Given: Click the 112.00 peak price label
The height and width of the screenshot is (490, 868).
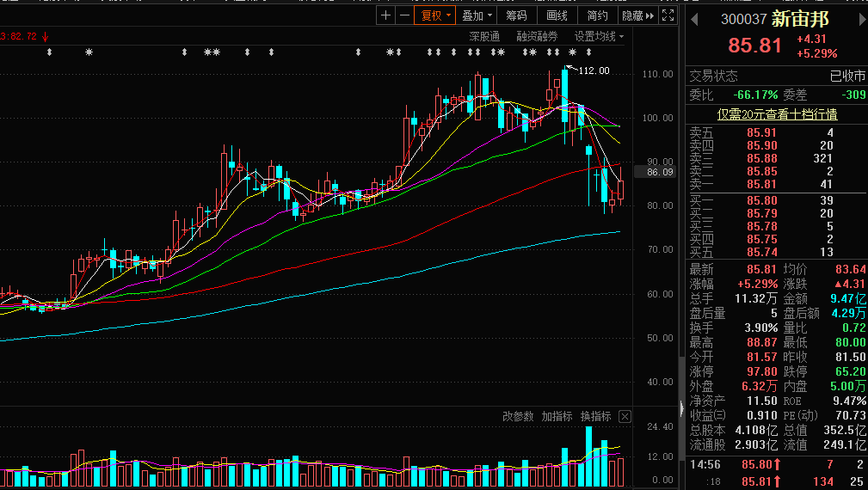Looking at the screenshot, I should tap(594, 70).
